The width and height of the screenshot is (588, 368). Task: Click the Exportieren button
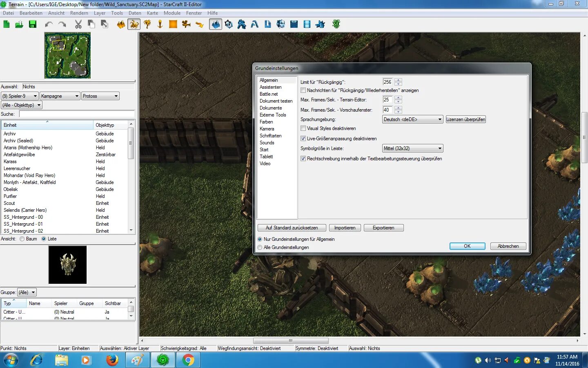tap(383, 228)
